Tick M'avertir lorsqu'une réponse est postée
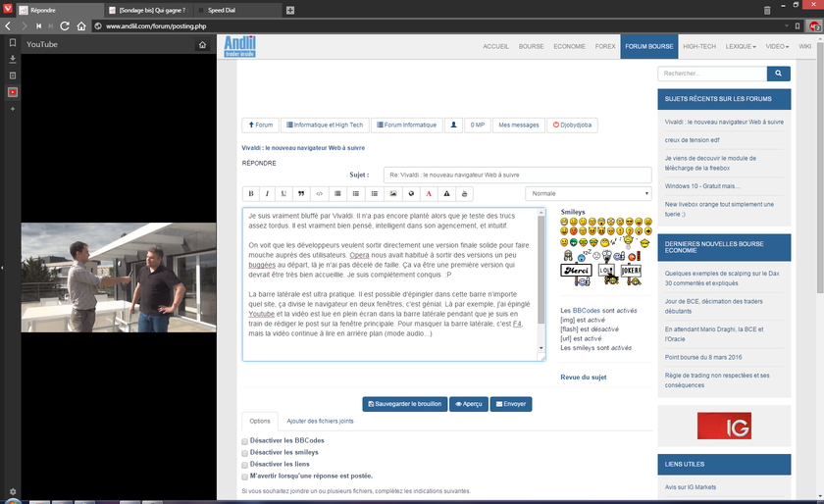This screenshot has height=504, width=824. pos(245,475)
